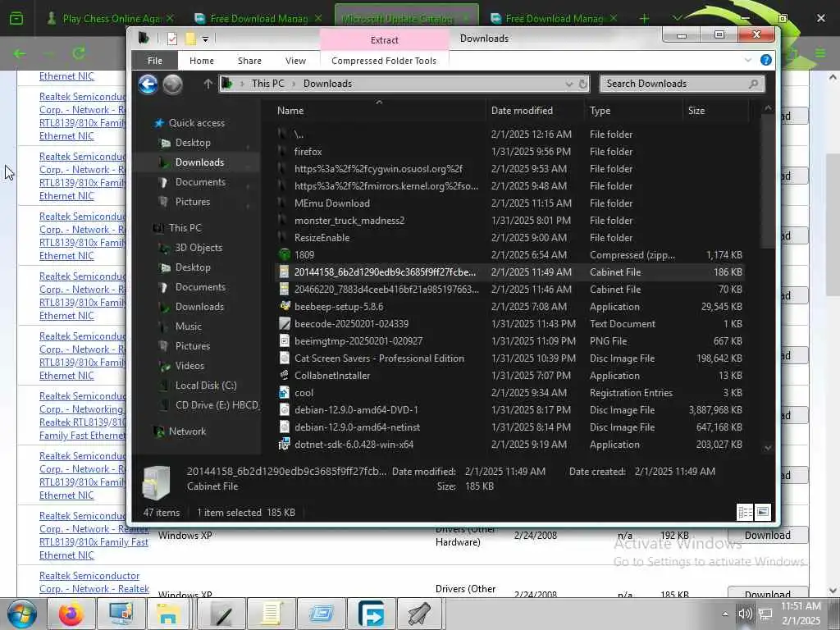Switch to details view layout button
This screenshot has height=630, width=840.
[x=745, y=512]
